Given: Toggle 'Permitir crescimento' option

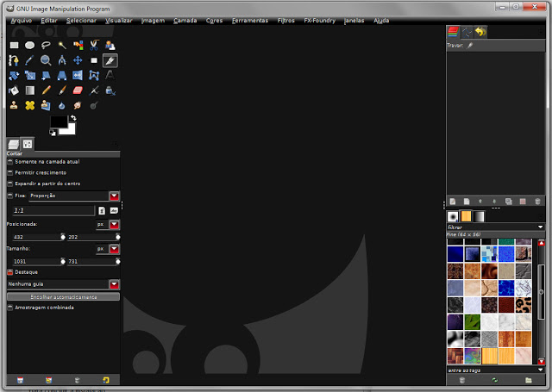Looking at the screenshot, I should pyautogui.click(x=10, y=172).
